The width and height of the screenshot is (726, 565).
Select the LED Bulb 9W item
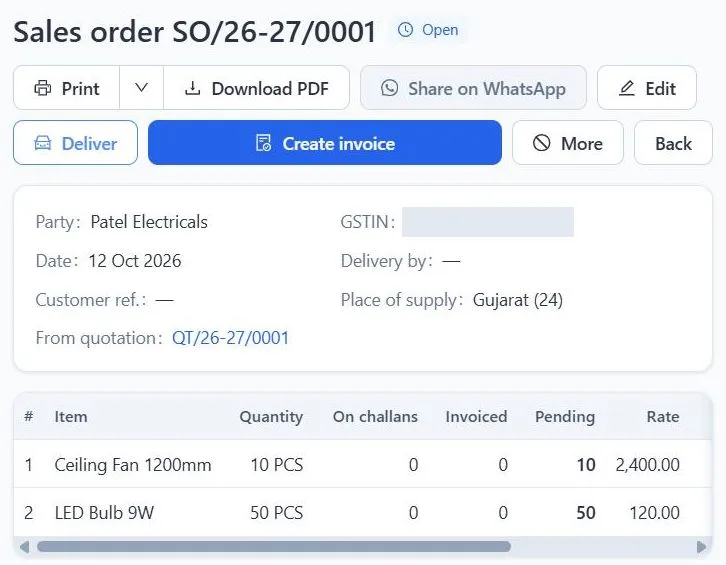click(x=104, y=513)
